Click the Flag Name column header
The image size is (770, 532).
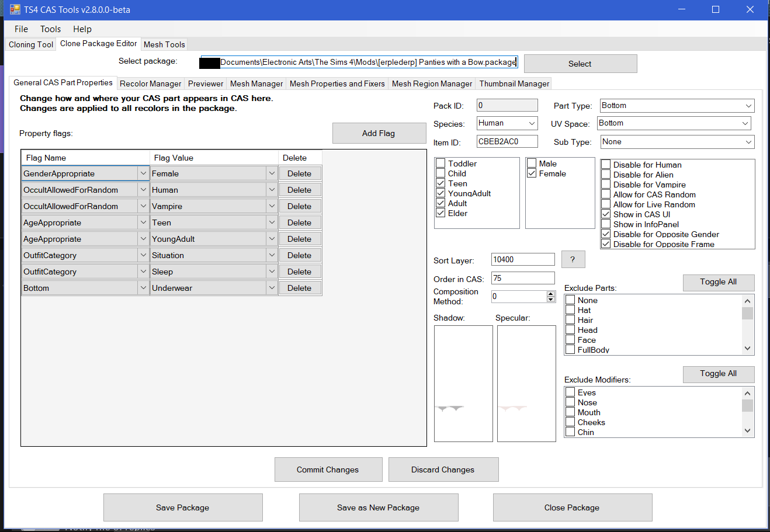click(85, 158)
